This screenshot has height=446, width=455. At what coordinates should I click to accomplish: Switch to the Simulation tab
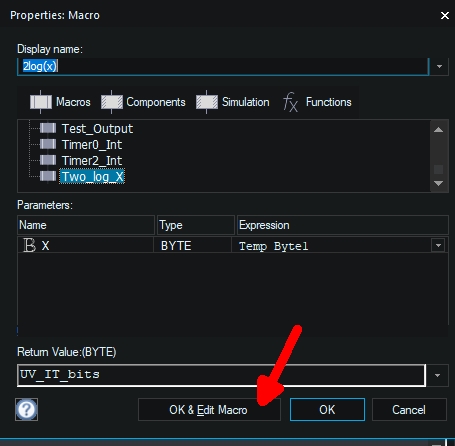point(233,102)
